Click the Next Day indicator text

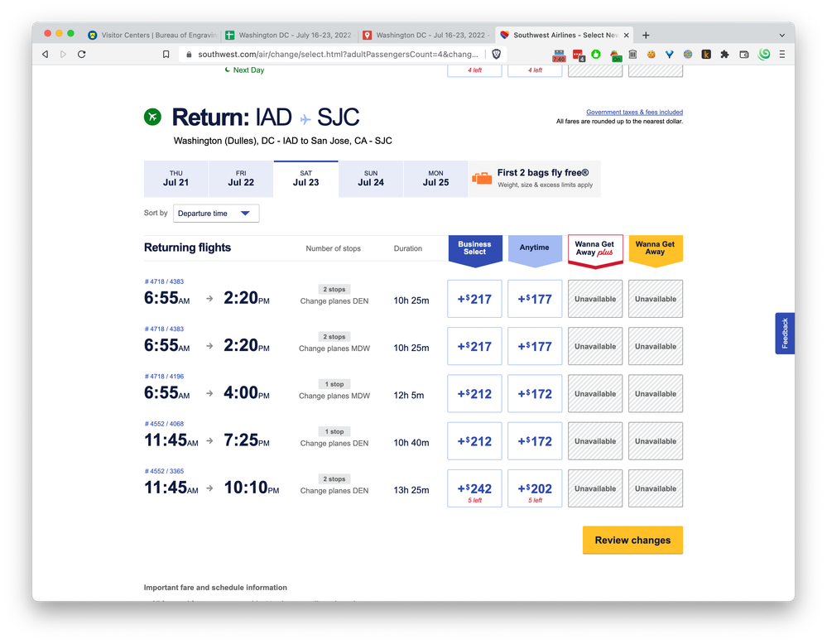point(248,70)
